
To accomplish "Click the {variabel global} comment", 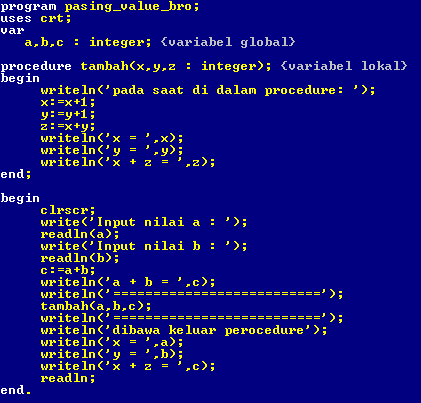I will 228,42.
